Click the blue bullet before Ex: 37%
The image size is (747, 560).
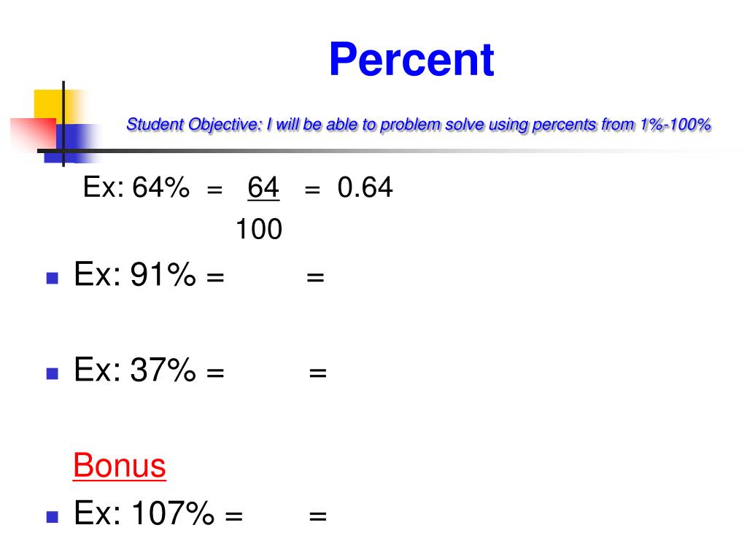click(53, 373)
